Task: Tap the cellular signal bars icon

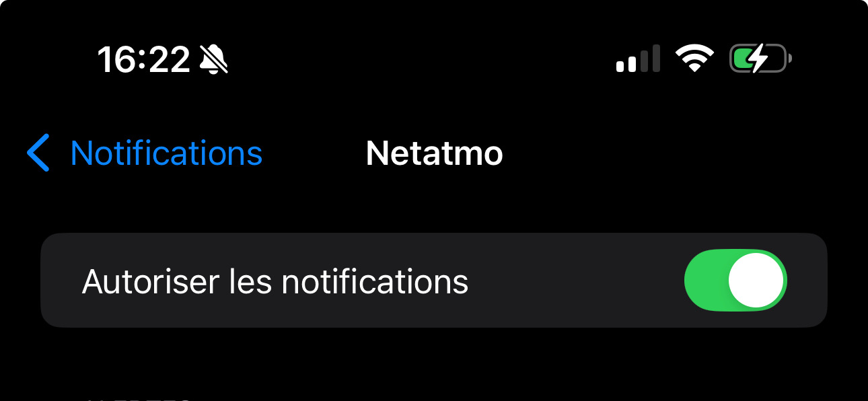Action: 638,59
